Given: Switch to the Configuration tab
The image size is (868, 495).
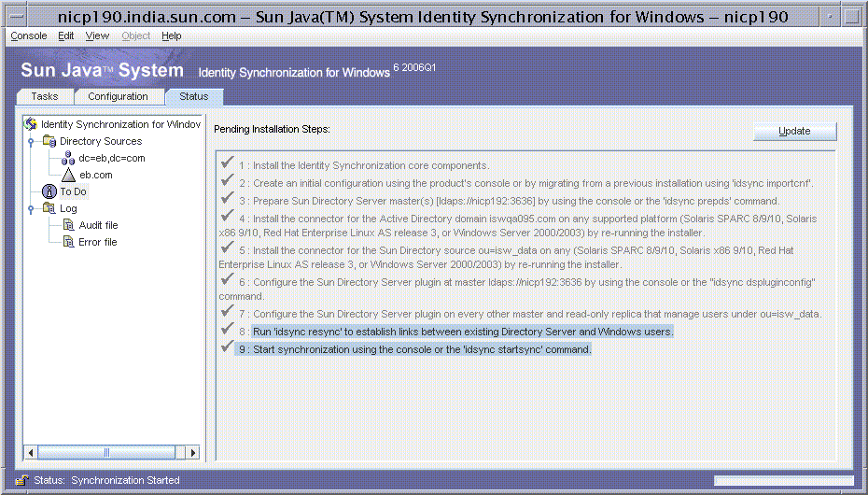Looking at the screenshot, I should [118, 96].
